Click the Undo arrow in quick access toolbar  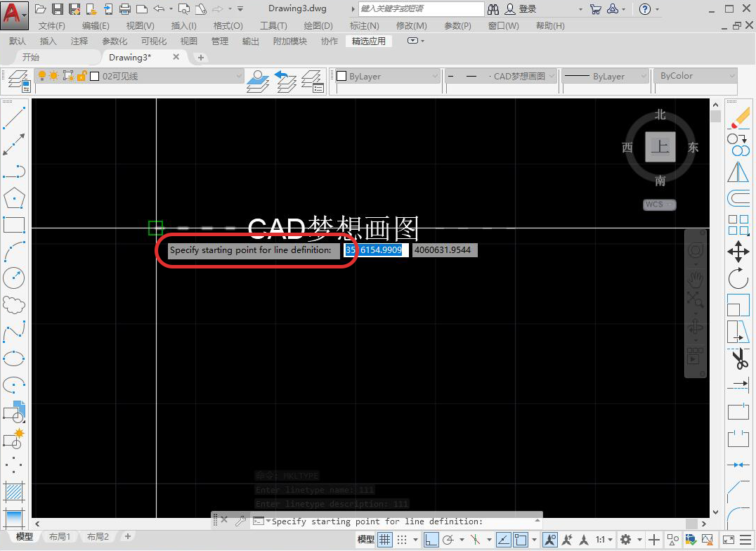pyautogui.click(x=159, y=8)
